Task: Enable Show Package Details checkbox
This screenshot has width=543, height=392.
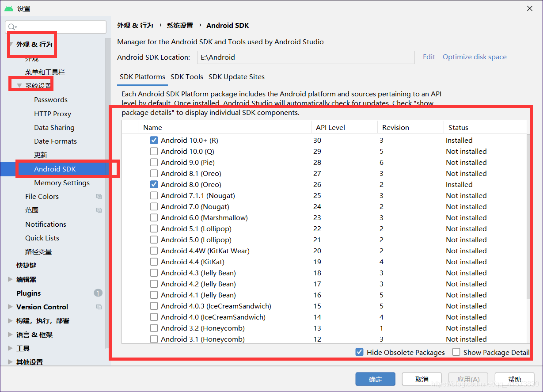Action: tap(456, 352)
